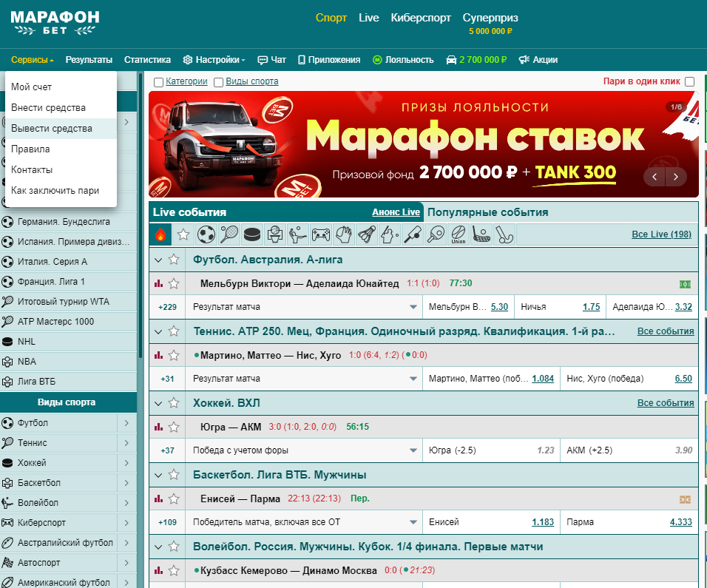Filter Live events by baseball batter icon
Viewport: 707px width, 588px height.
pyautogui.click(x=390, y=234)
